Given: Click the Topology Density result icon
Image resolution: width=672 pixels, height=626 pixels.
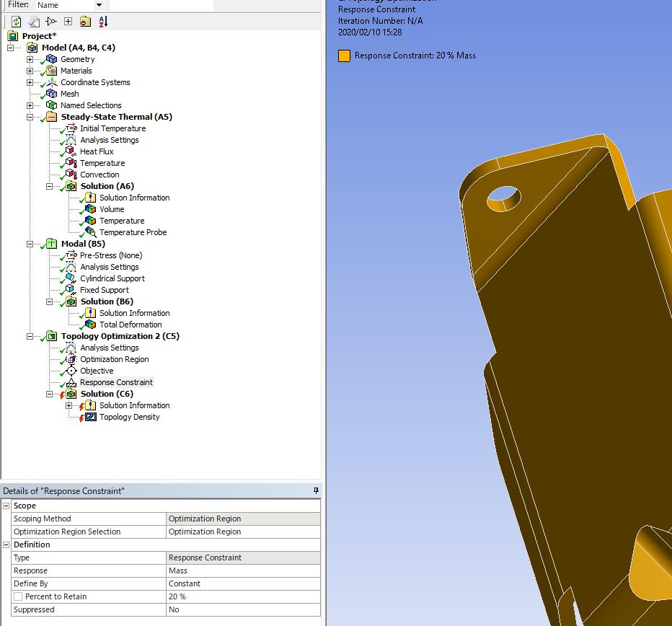Looking at the screenshot, I should 90,417.
